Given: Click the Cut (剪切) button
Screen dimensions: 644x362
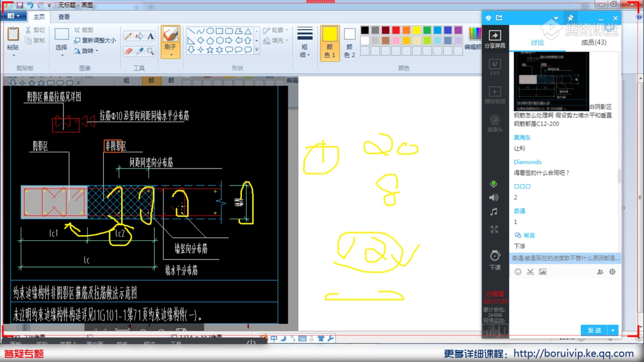Looking at the screenshot, I should 35,30.
